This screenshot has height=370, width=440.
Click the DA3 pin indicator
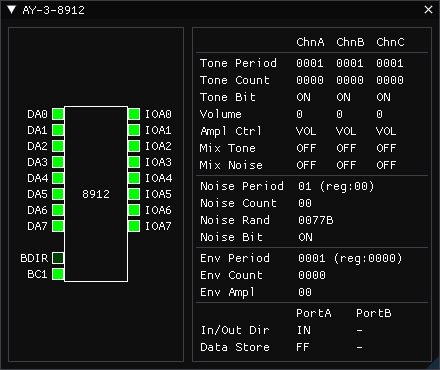coord(58,162)
